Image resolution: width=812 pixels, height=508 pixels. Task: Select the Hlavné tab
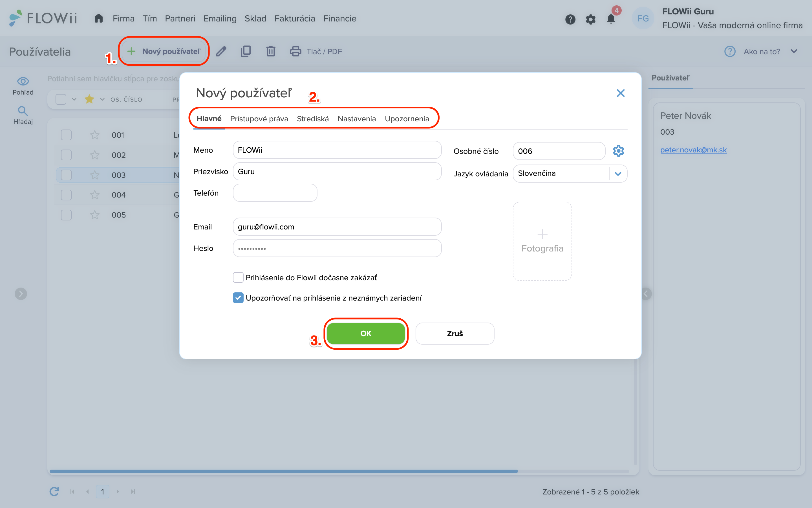pyautogui.click(x=209, y=119)
